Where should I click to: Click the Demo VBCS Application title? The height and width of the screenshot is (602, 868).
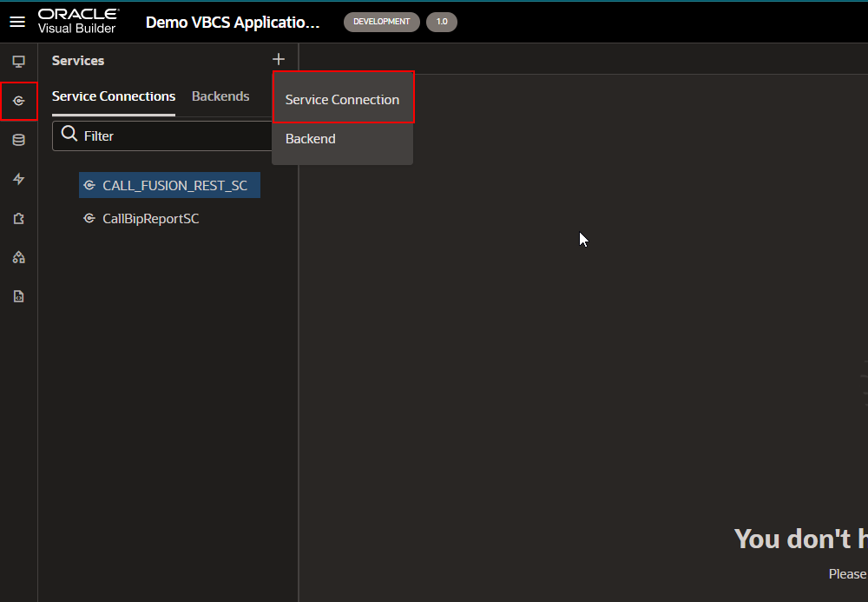(233, 23)
